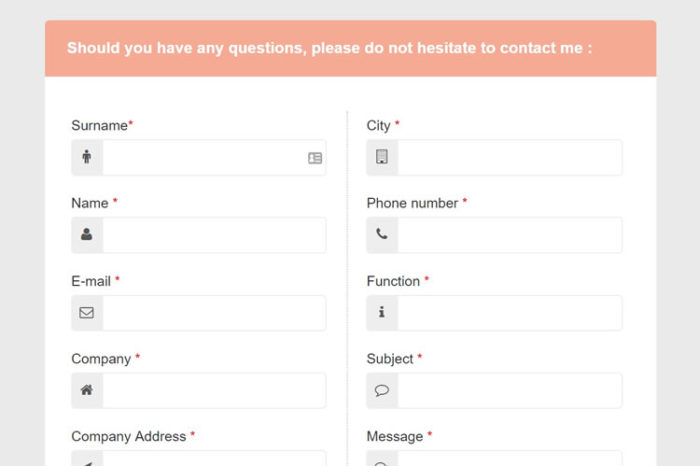Click the phone icon beside Phone number field
The image size is (700, 466).
(x=382, y=235)
